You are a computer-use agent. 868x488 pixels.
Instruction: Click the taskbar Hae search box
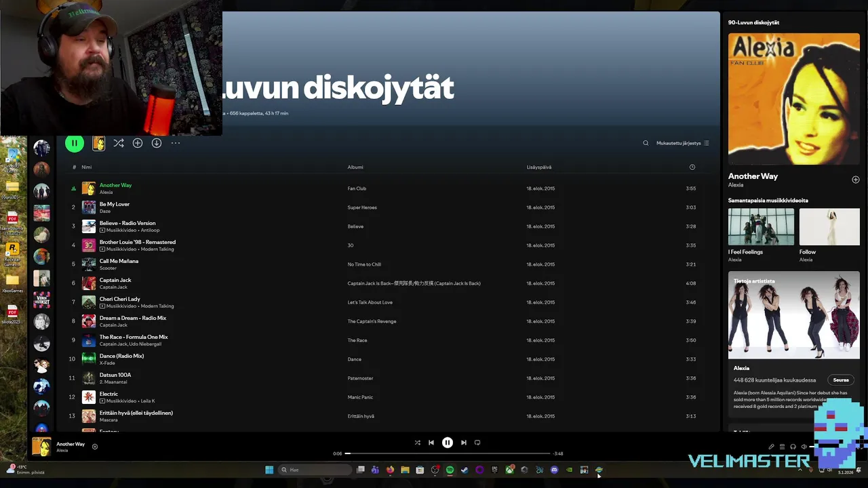pos(315,470)
